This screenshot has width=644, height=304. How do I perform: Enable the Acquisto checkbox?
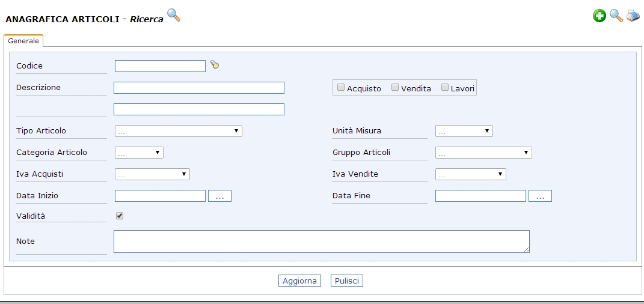[x=341, y=87]
